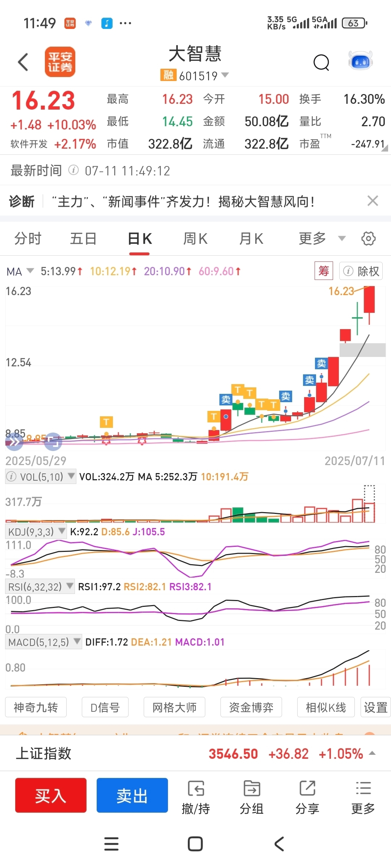Open 相似K线 tool

click(326, 707)
